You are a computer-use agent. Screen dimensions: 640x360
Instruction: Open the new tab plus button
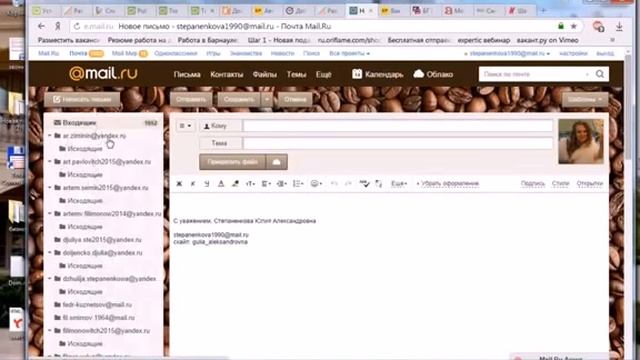point(543,11)
